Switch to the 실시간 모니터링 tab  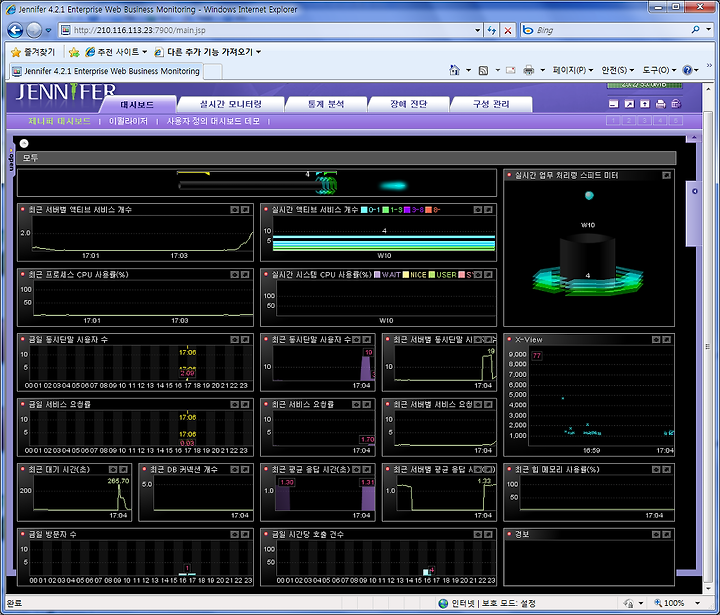(x=231, y=104)
